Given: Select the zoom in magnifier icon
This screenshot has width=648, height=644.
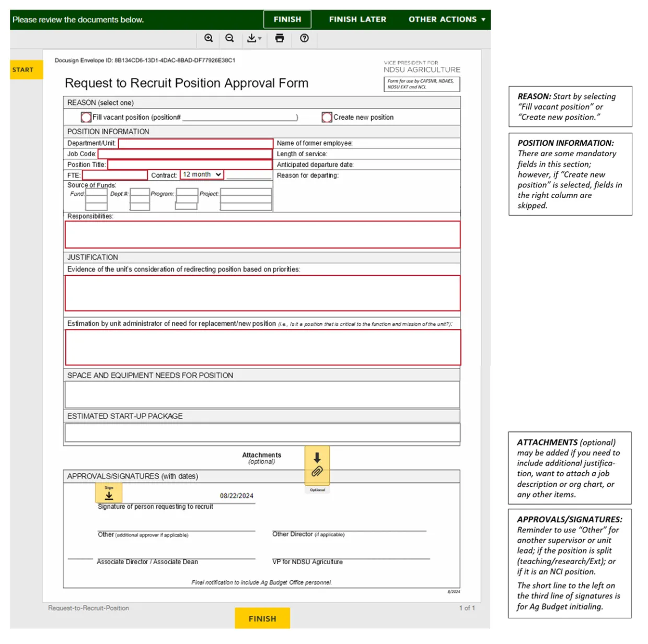Looking at the screenshot, I should pyautogui.click(x=209, y=38).
